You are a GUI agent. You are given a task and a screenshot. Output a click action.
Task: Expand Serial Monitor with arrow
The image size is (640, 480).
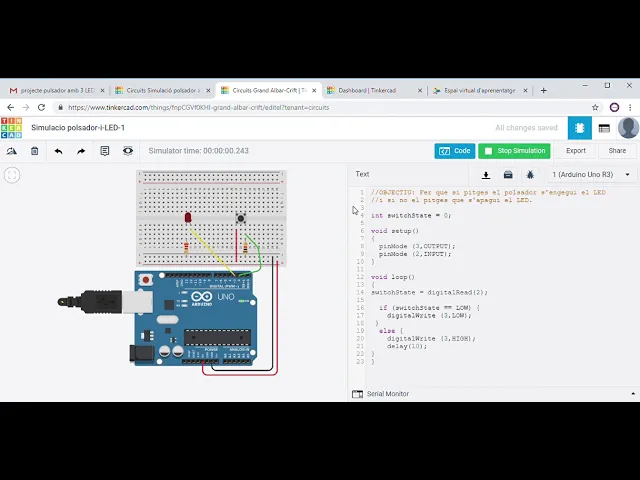[x=633, y=394]
